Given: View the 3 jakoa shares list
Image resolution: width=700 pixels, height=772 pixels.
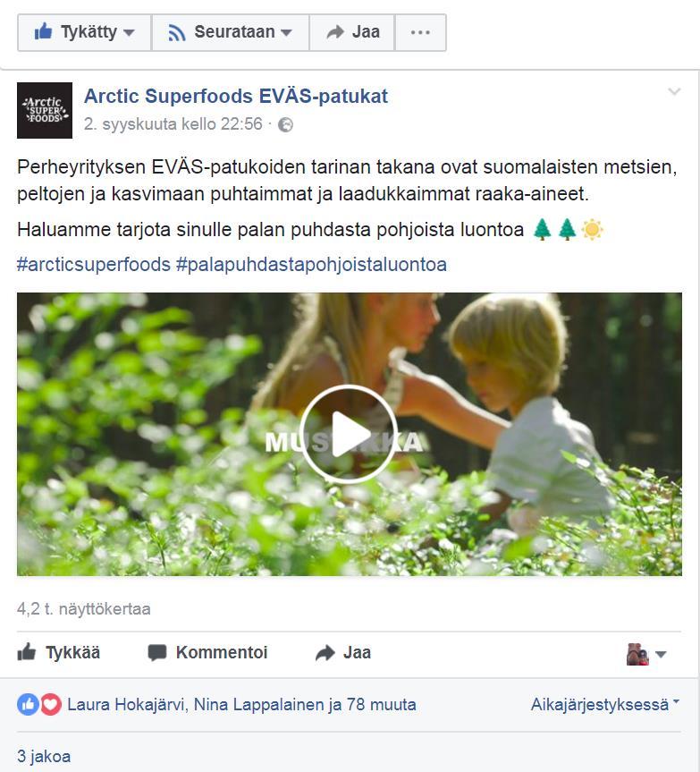Looking at the screenshot, I should point(45,756).
